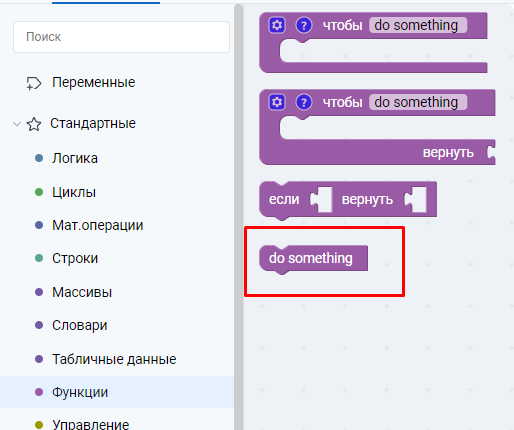Click the pink dot beside Функции
514x430 pixels.
click(x=39, y=392)
